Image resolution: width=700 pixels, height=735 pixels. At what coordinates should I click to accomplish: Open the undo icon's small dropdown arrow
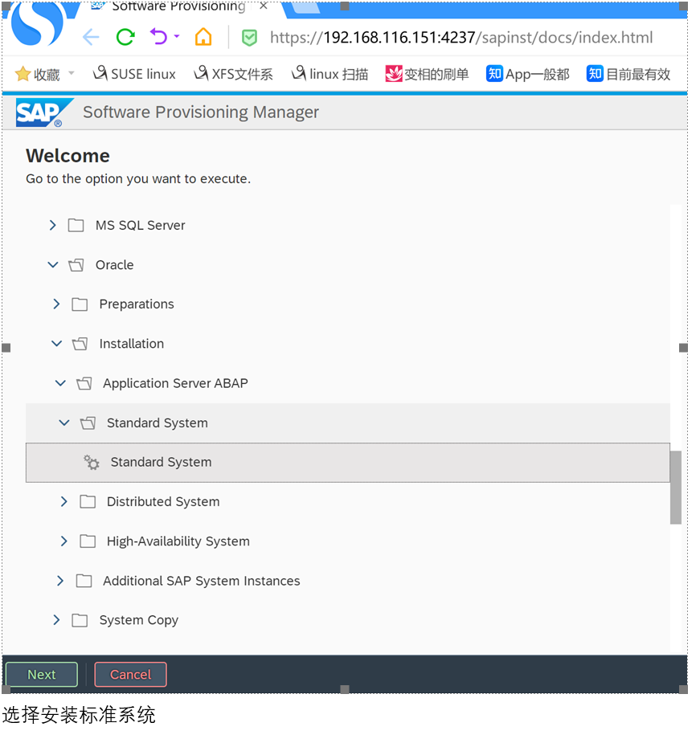pos(177,35)
